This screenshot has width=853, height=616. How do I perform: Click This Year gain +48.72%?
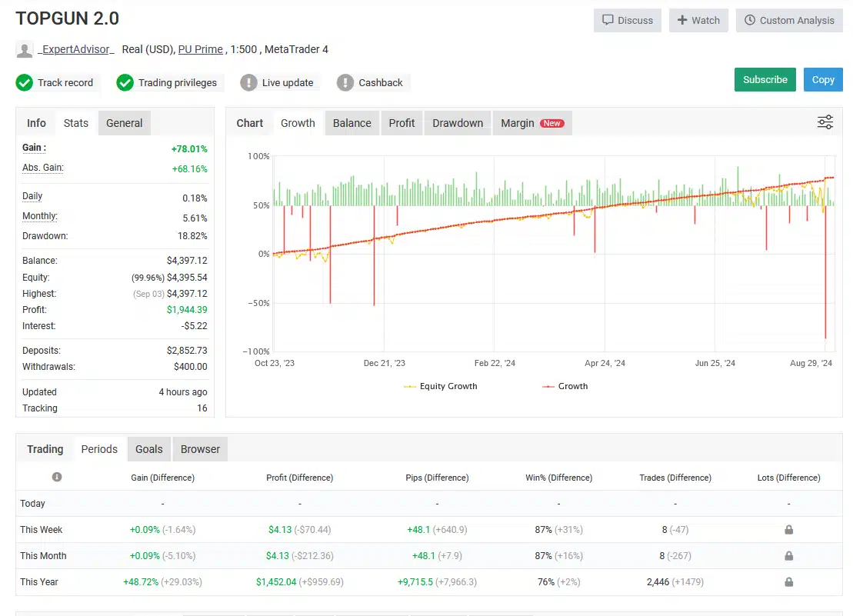141,581
